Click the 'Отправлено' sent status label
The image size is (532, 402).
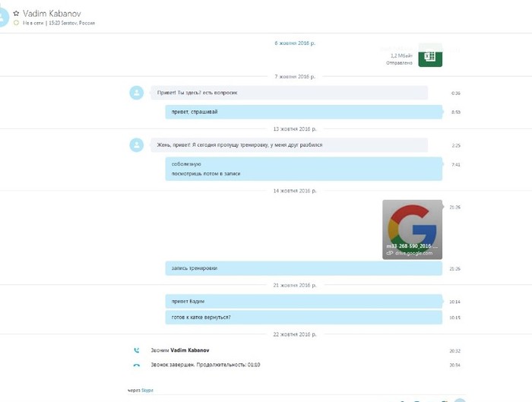(x=399, y=63)
